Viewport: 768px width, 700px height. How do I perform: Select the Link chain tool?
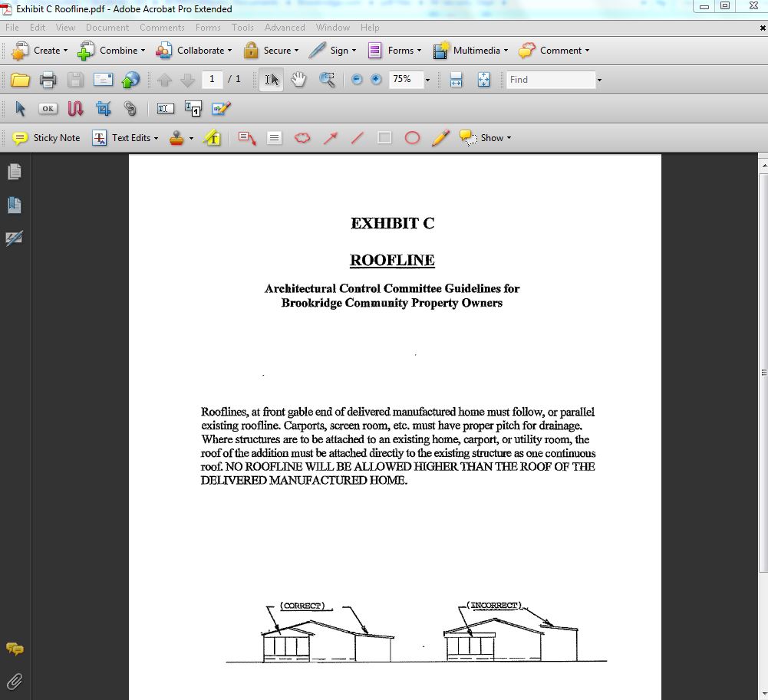pyautogui.click(x=130, y=108)
